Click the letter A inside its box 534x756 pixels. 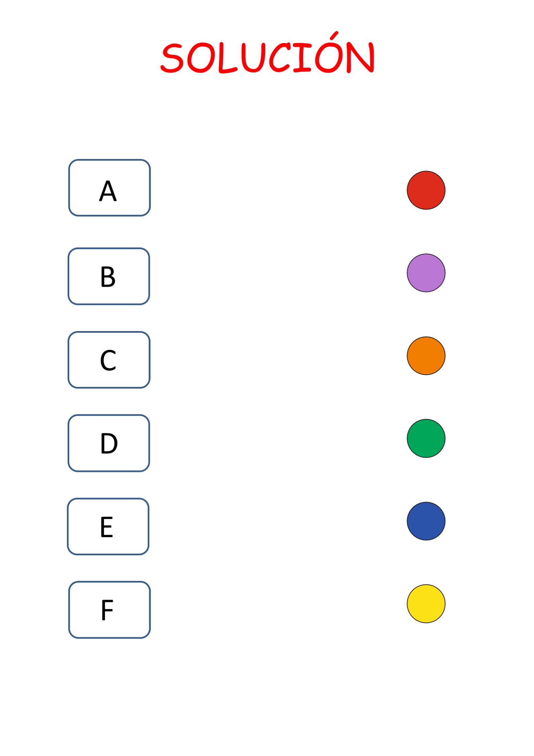point(108,191)
